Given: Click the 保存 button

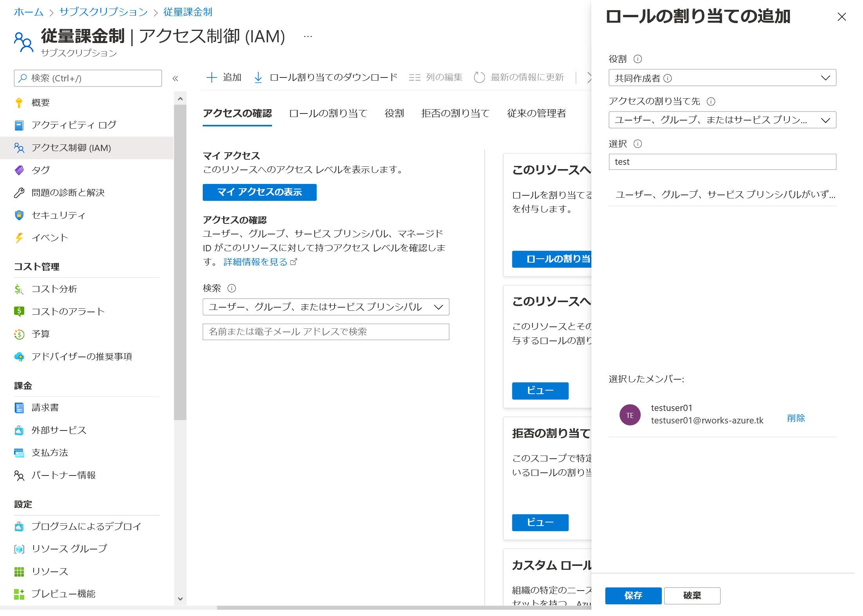Looking at the screenshot, I should 633,596.
